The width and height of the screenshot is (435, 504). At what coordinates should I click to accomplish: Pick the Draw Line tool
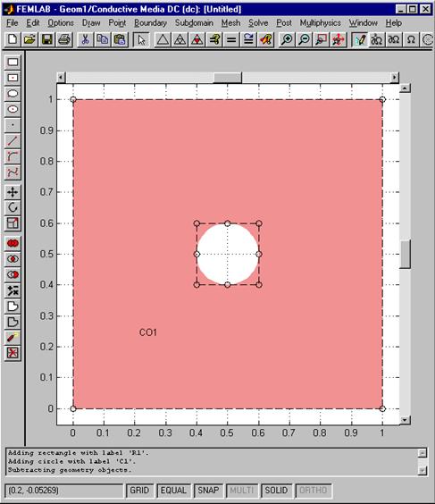click(13, 141)
